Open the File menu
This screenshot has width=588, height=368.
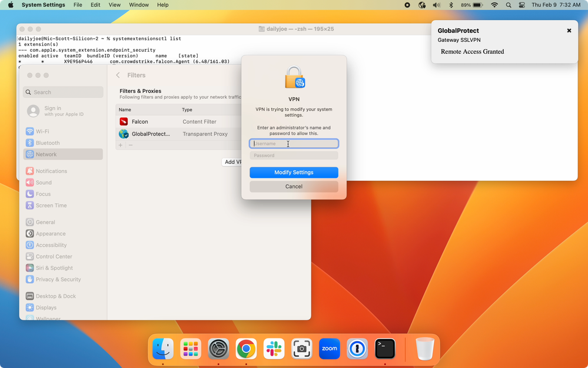coord(78,5)
